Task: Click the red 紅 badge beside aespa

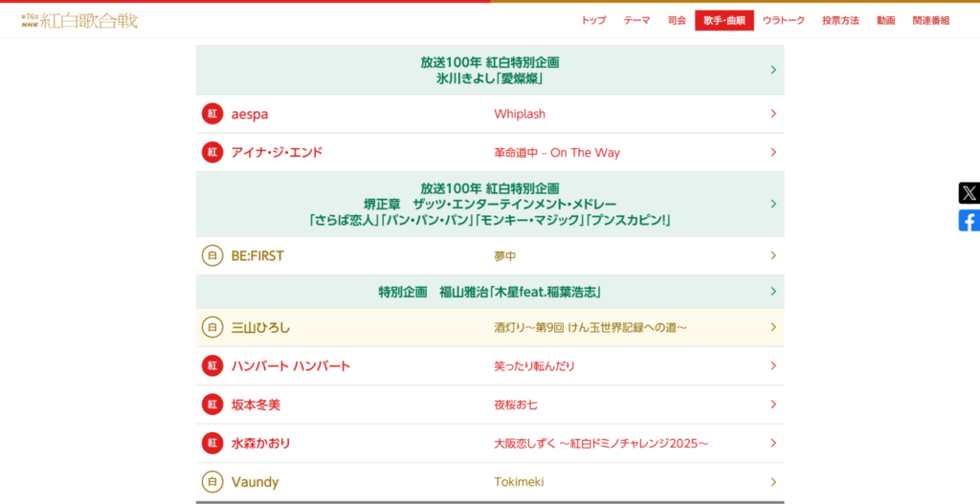Action: 212,114
